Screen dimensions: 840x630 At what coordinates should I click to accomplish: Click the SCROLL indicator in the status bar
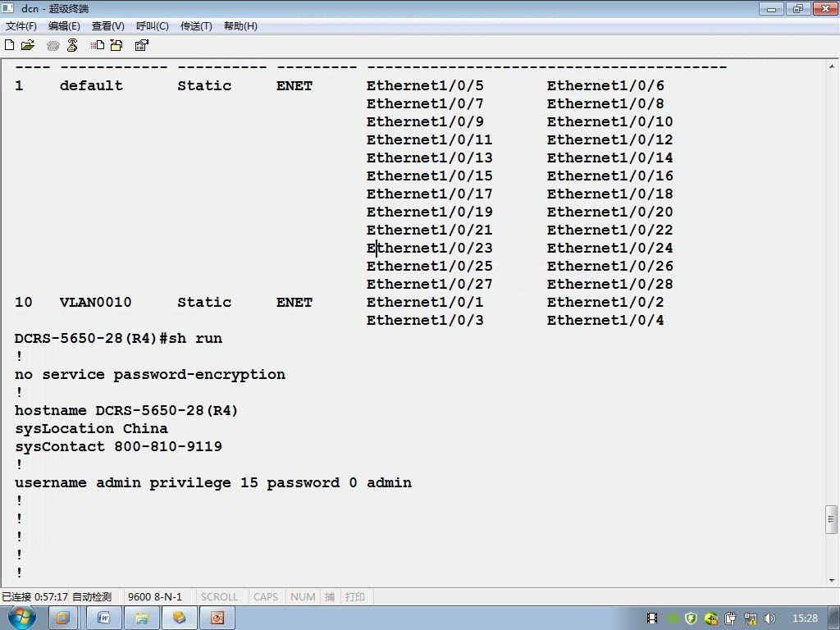click(219, 597)
